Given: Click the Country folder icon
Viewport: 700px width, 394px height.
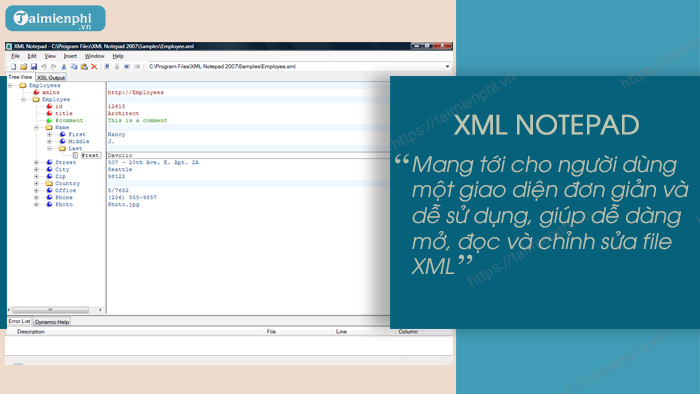Looking at the screenshot, I should coord(50,183).
